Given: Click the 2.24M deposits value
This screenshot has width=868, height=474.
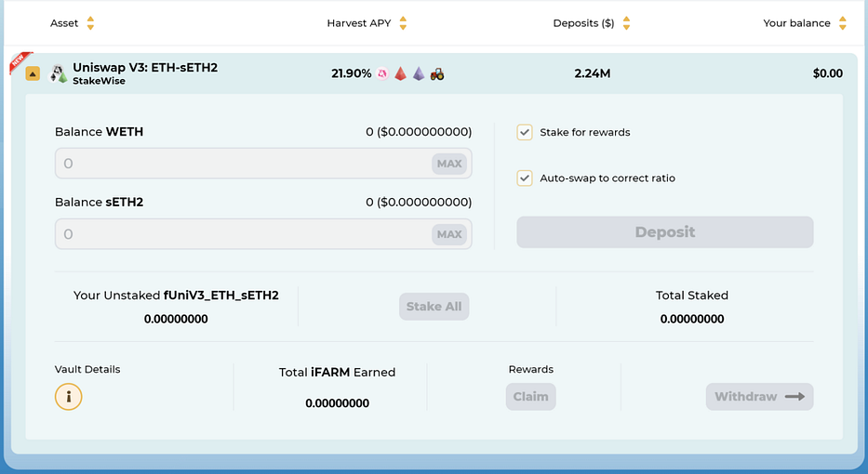Looking at the screenshot, I should (593, 73).
